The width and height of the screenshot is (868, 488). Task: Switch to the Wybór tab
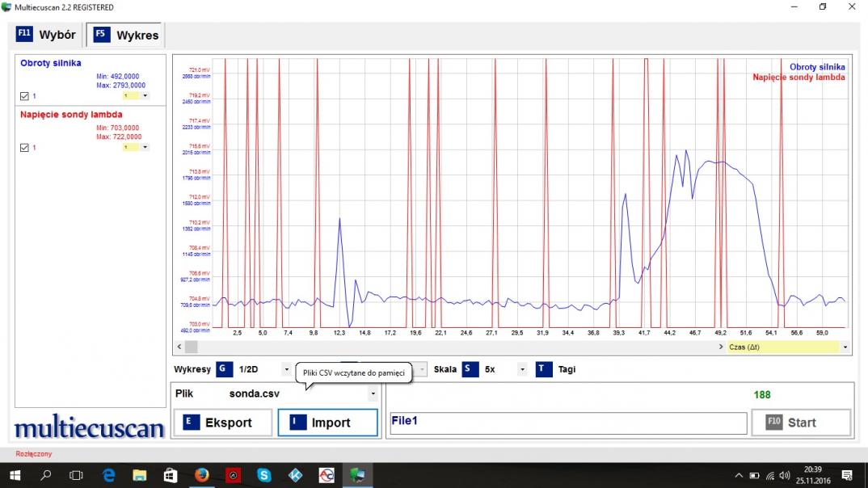47,35
